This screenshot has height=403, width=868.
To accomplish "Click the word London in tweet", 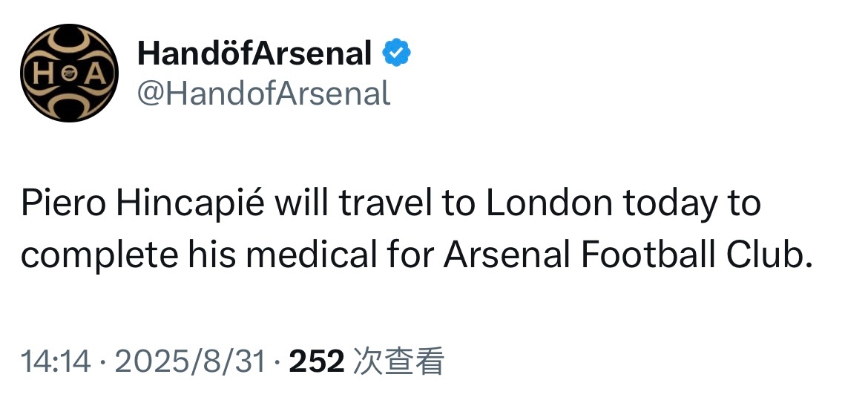I will [550, 203].
